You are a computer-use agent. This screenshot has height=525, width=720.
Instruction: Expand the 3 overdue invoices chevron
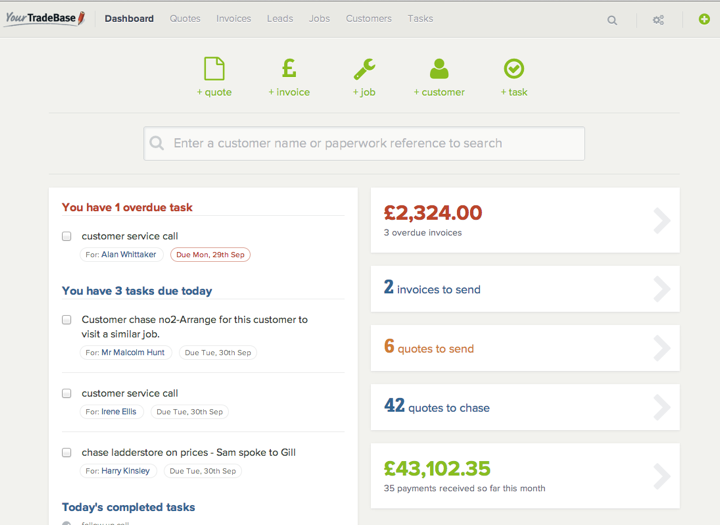[662, 220]
